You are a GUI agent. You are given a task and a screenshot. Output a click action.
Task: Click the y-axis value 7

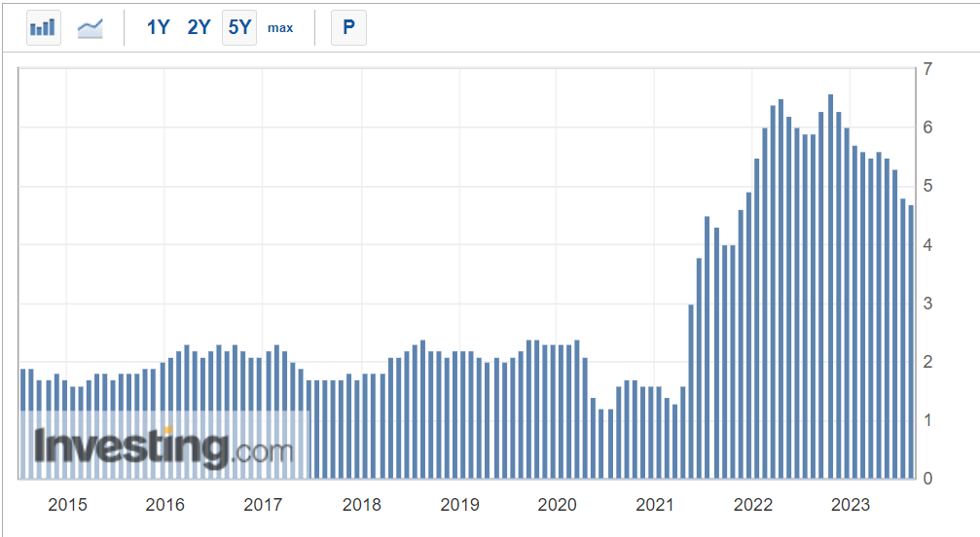pos(927,69)
